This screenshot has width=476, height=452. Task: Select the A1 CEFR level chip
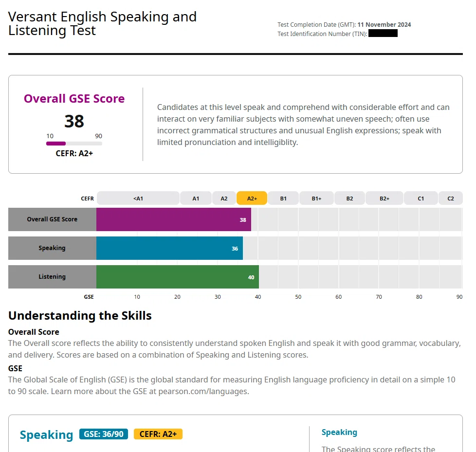(x=196, y=198)
